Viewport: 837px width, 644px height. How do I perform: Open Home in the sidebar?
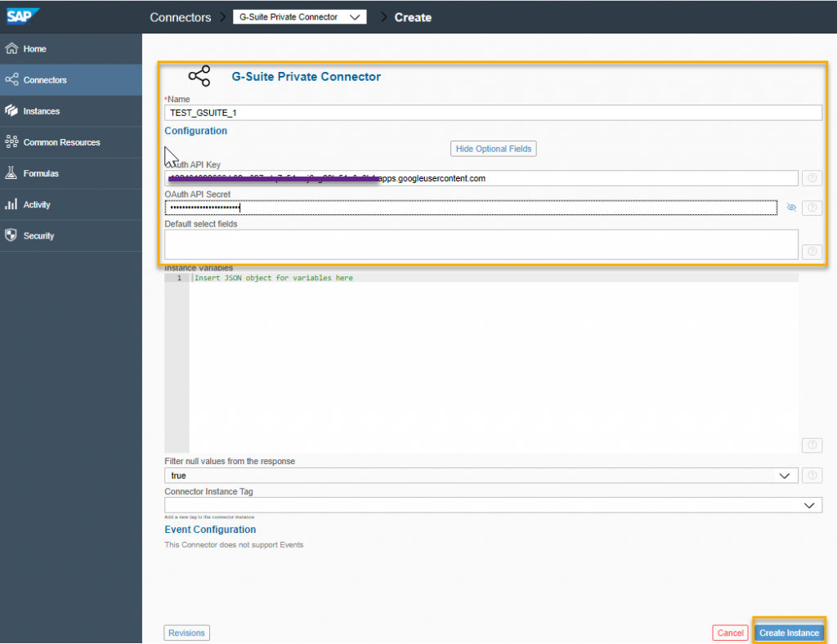[71, 48]
